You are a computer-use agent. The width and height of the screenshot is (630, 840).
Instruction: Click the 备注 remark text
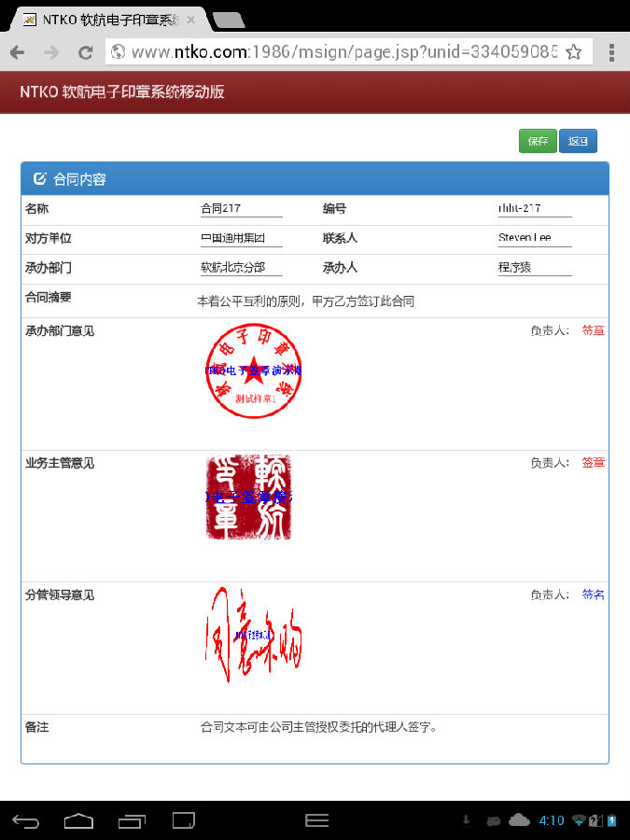[319, 727]
